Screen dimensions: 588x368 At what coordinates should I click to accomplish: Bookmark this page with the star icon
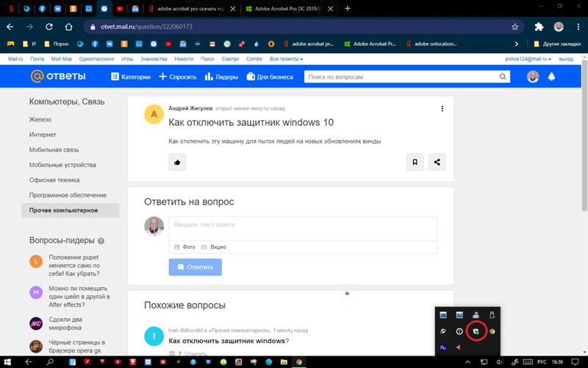[515, 26]
